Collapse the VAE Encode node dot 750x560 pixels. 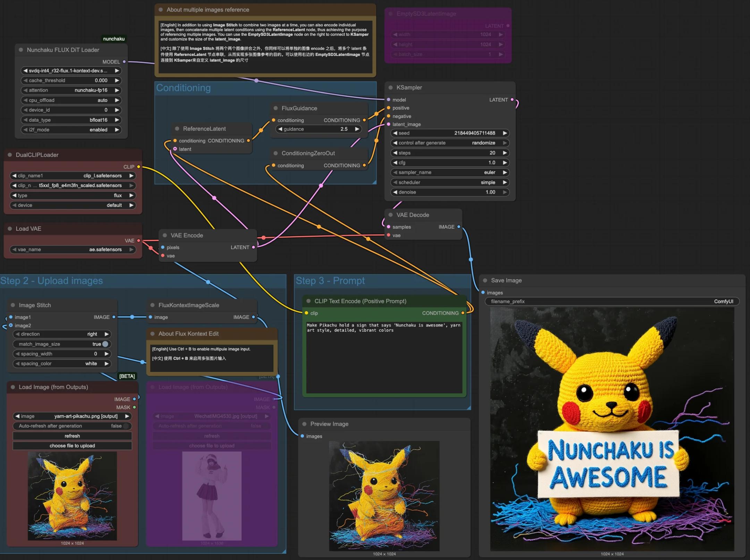165,235
